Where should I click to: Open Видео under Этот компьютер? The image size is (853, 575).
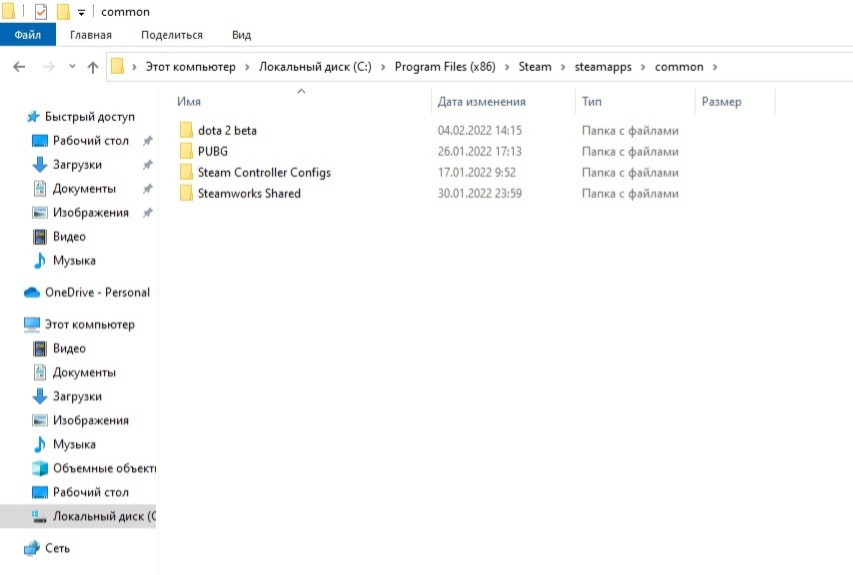point(69,348)
